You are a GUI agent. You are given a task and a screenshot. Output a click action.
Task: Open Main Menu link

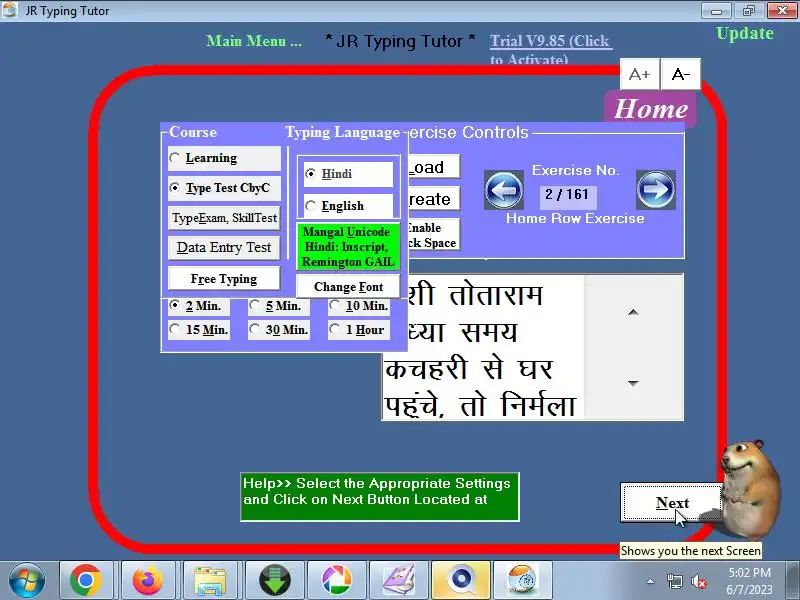point(254,41)
